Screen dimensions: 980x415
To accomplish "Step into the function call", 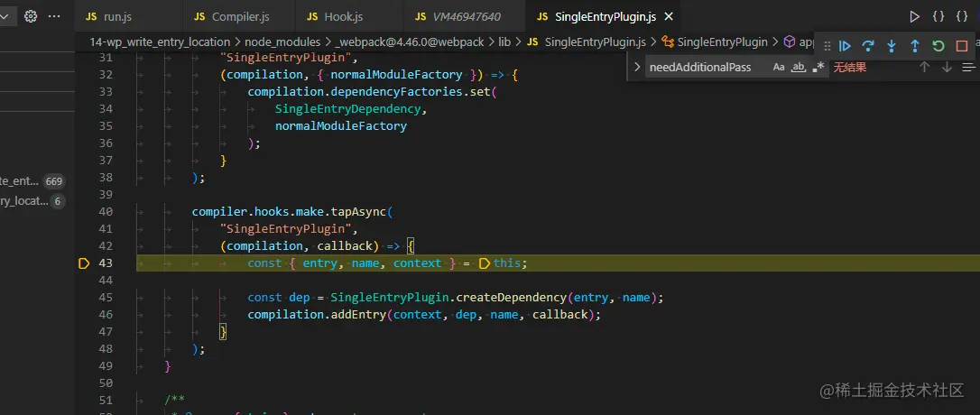I will (892, 46).
